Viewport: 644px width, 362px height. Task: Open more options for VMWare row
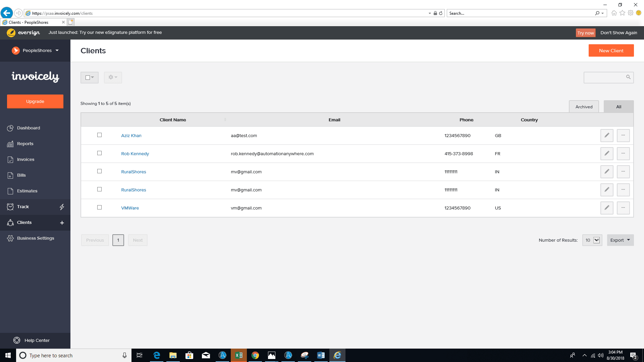point(623,208)
